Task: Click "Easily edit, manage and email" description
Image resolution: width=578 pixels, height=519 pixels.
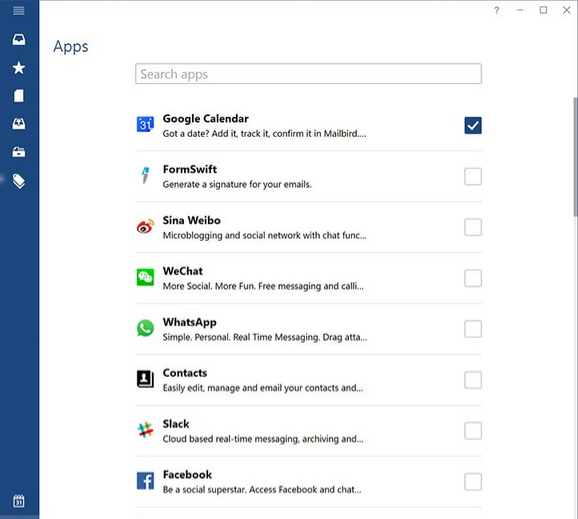Action: (x=263, y=388)
